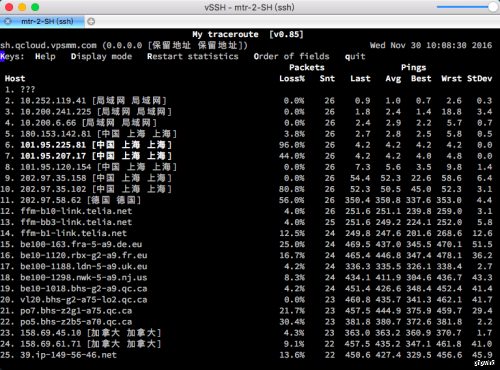This screenshot has height=370, width=500.
Task: Select host vl20.bhs-g2-a75-lo2.qc.ca
Action: pyautogui.click(x=84, y=300)
